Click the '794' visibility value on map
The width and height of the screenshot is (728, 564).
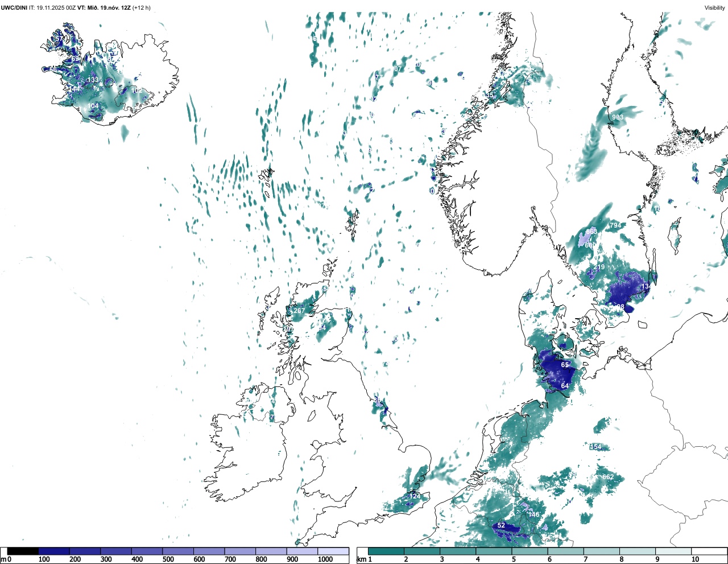(x=615, y=226)
